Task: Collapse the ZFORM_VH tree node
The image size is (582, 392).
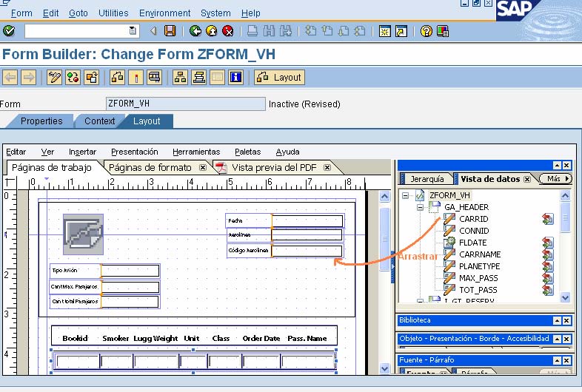Action: click(x=405, y=195)
